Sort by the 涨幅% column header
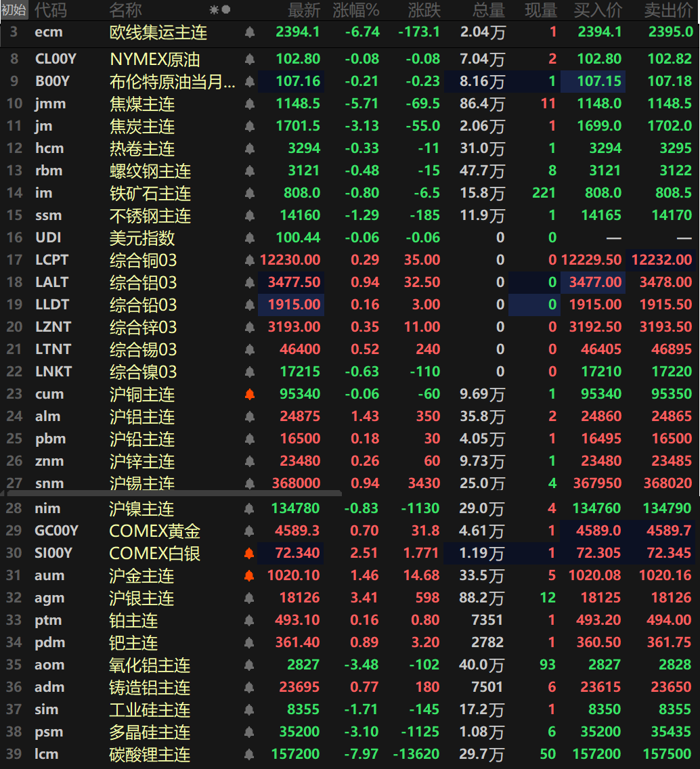Viewport: 700px width, 769px height. click(356, 10)
